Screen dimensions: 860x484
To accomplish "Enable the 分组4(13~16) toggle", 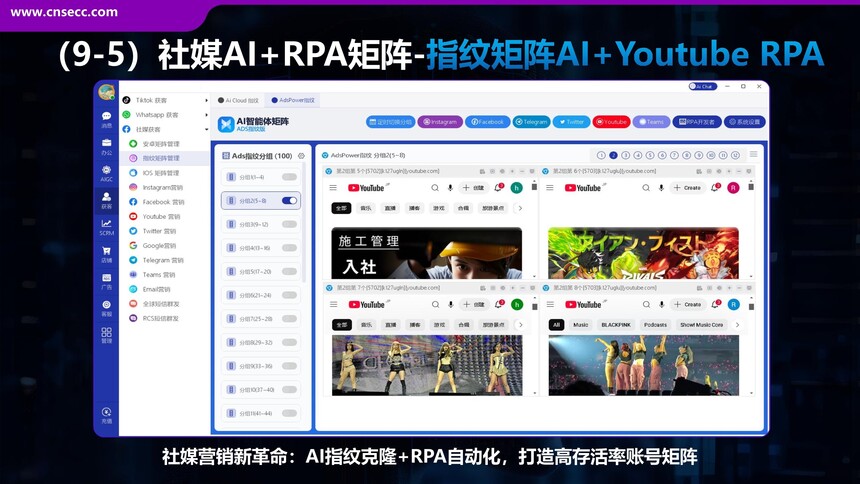I will click(290, 247).
